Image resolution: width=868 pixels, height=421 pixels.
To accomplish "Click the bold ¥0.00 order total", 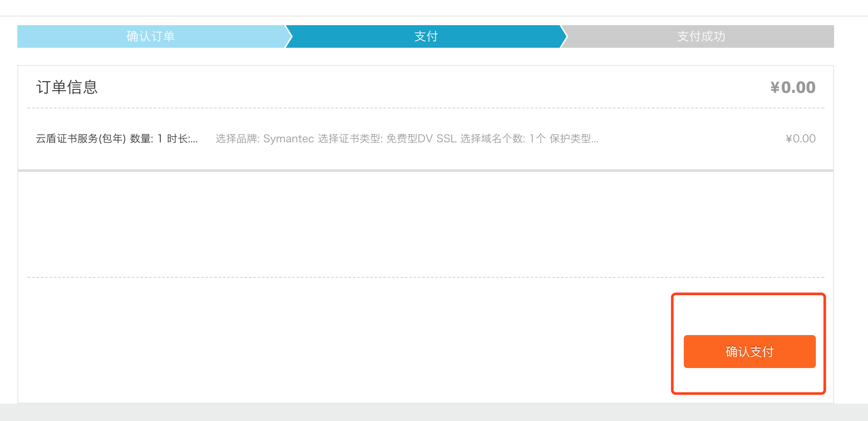I will click(x=793, y=87).
